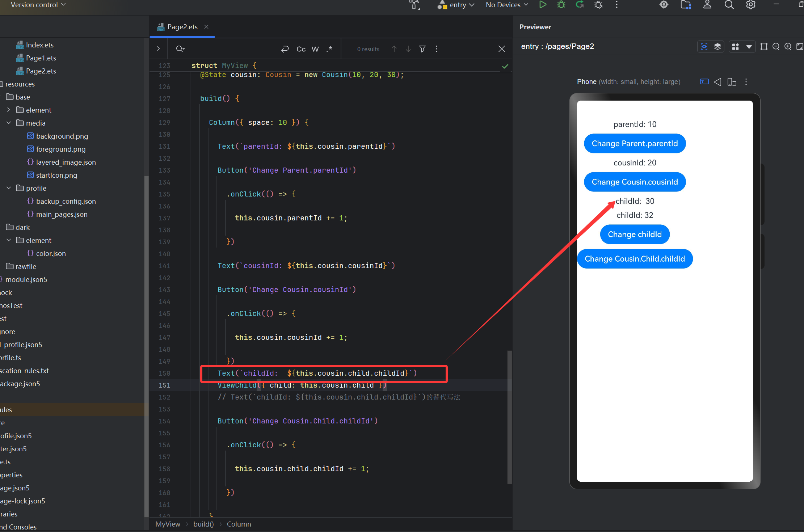Collapse the profile folder
The width and height of the screenshot is (804, 532).
[9, 188]
